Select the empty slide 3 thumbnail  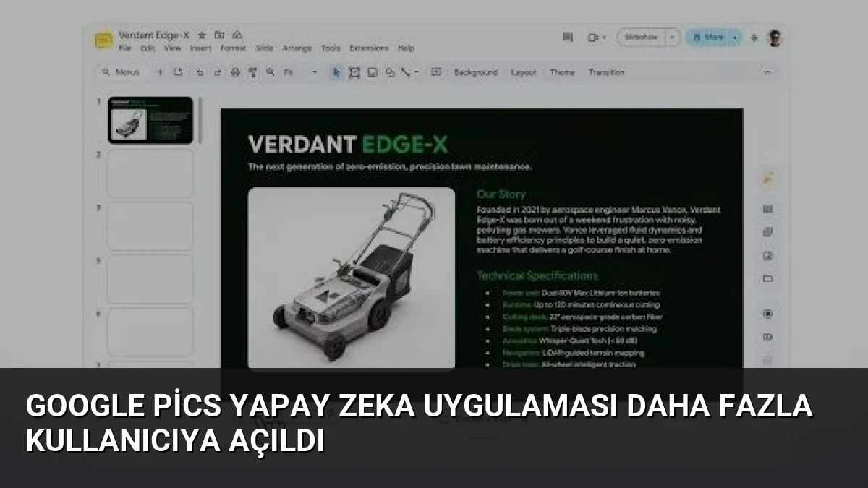pyautogui.click(x=150, y=226)
